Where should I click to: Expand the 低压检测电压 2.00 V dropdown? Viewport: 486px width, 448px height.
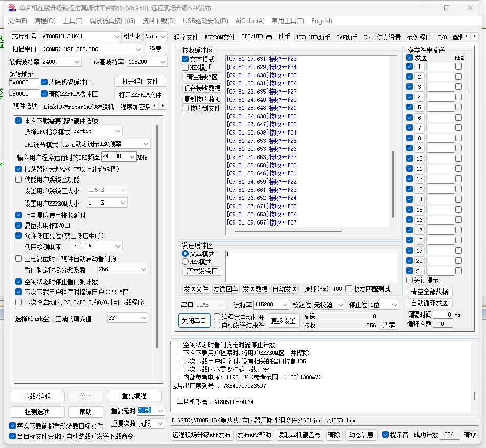pyautogui.click(x=118, y=247)
